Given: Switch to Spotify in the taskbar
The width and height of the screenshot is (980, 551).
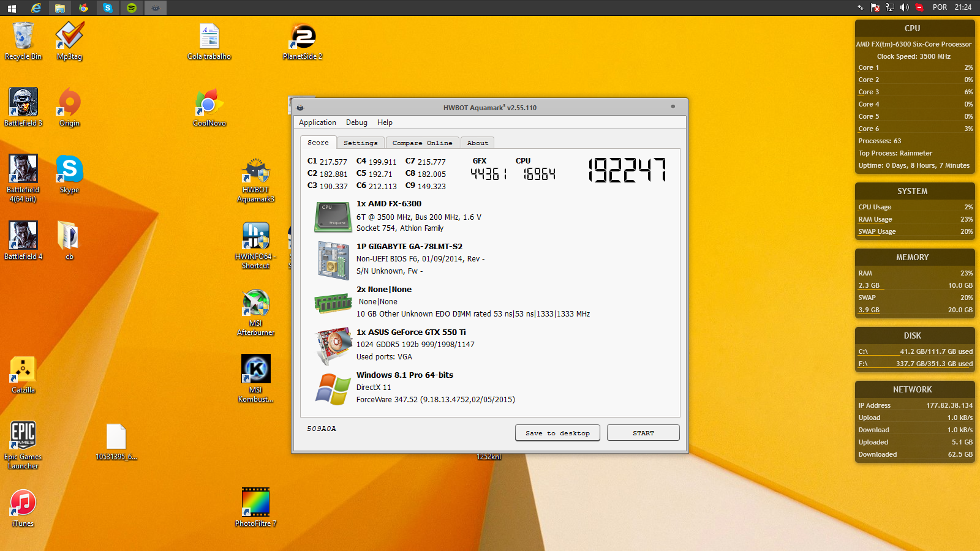Looking at the screenshot, I should (x=132, y=8).
